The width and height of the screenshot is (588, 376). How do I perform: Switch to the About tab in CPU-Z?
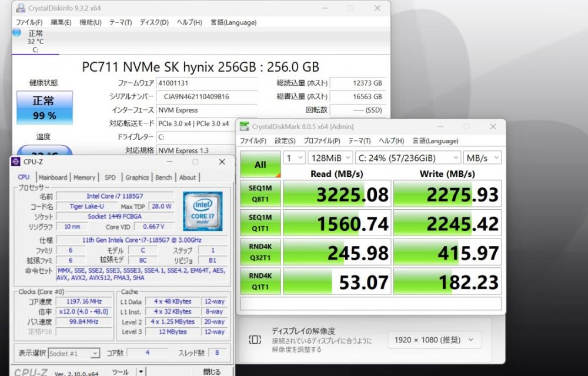[x=188, y=177]
